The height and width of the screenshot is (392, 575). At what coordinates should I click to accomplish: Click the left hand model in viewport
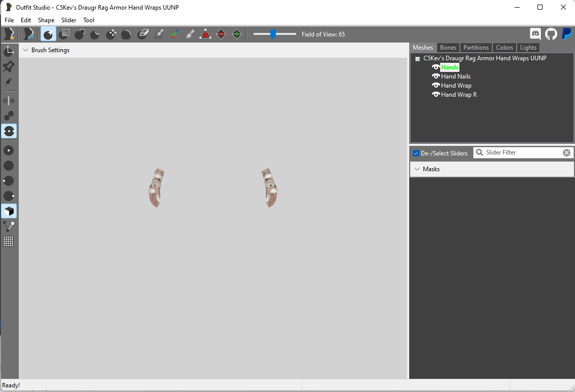[x=157, y=188]
